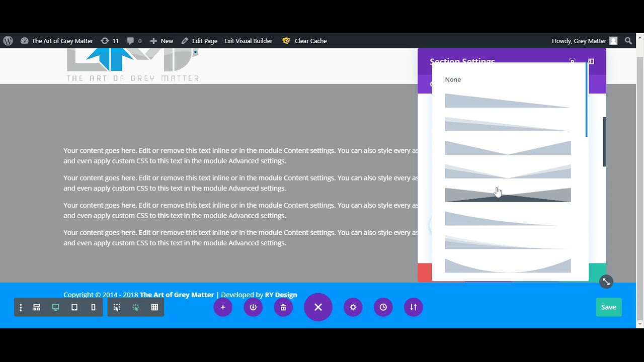Open page settings gear button
Screen dimensions: 644x362
(x=353, y=307)
